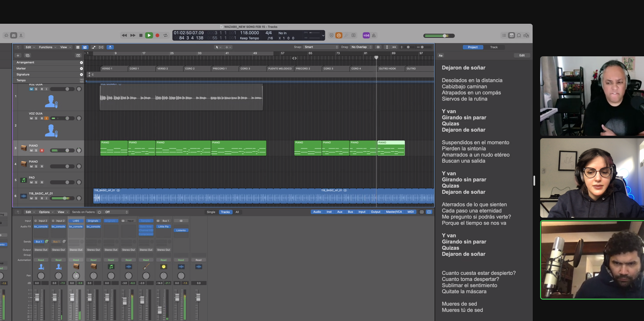
Task: Open the Snap Smart dropdown
Action: 321,47
